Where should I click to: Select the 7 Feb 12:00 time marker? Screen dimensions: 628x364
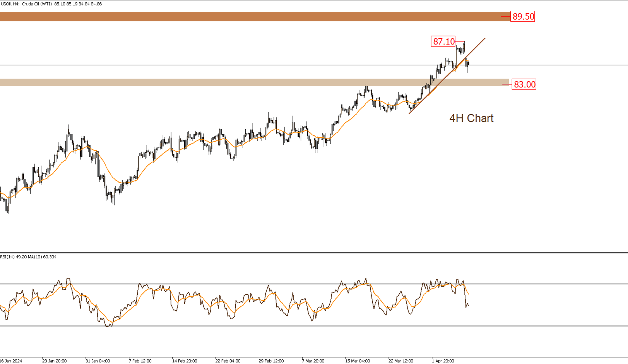[140, 361]
